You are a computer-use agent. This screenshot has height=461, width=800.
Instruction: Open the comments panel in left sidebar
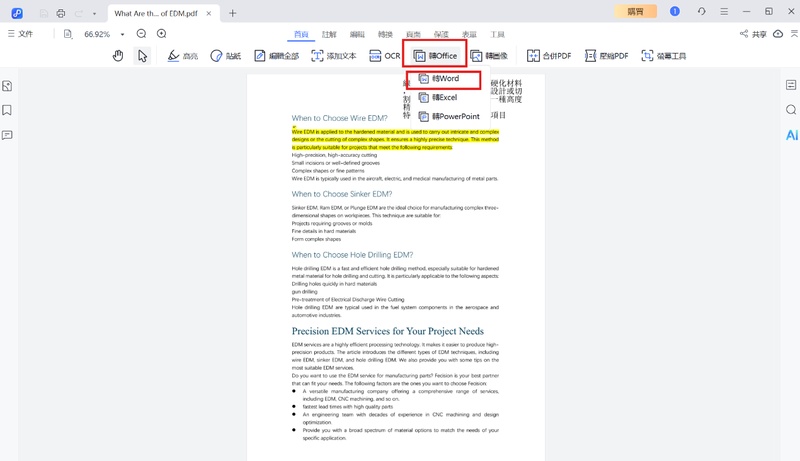point(8,134)
